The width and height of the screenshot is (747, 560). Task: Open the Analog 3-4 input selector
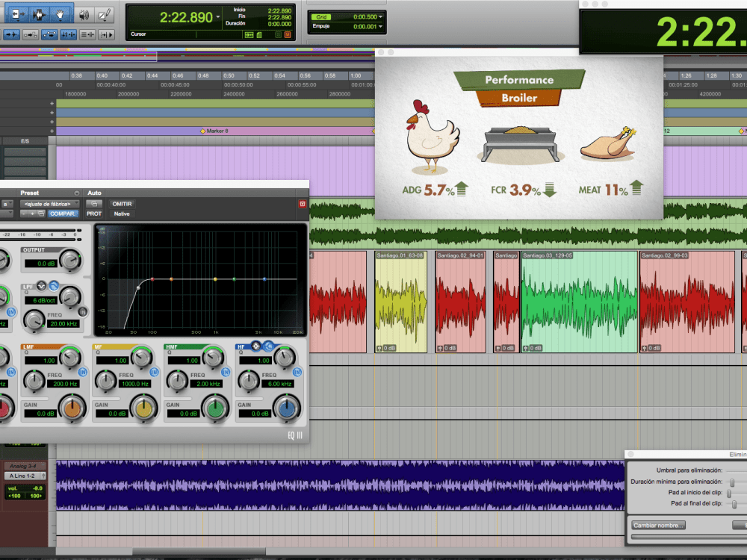25,466
